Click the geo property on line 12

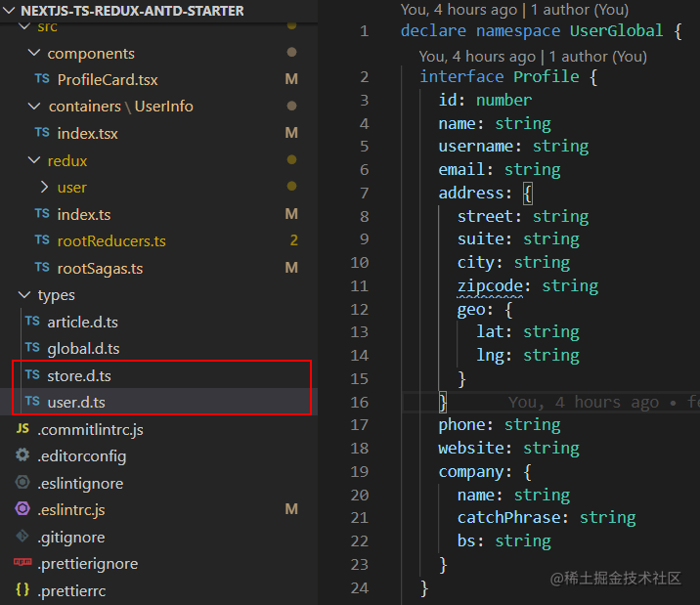pyautogui.click(x=471, y=309)
